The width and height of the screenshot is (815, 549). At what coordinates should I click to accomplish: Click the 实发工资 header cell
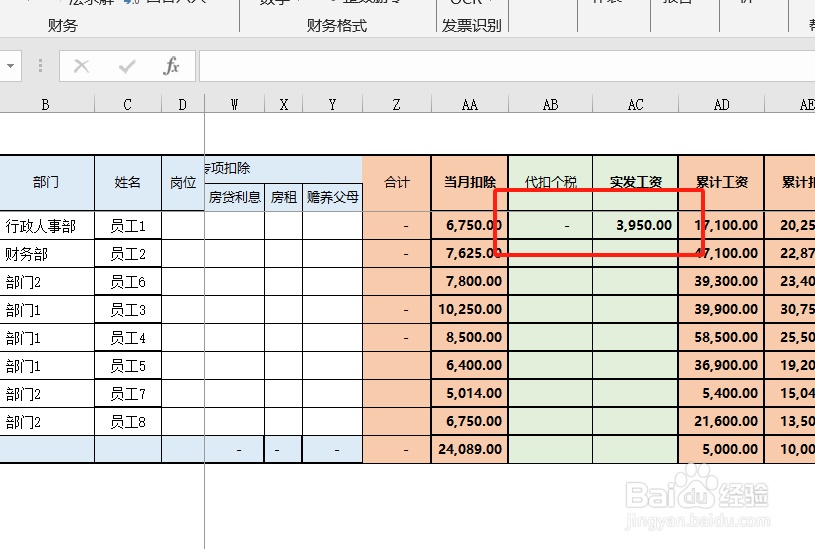point(635,183)
